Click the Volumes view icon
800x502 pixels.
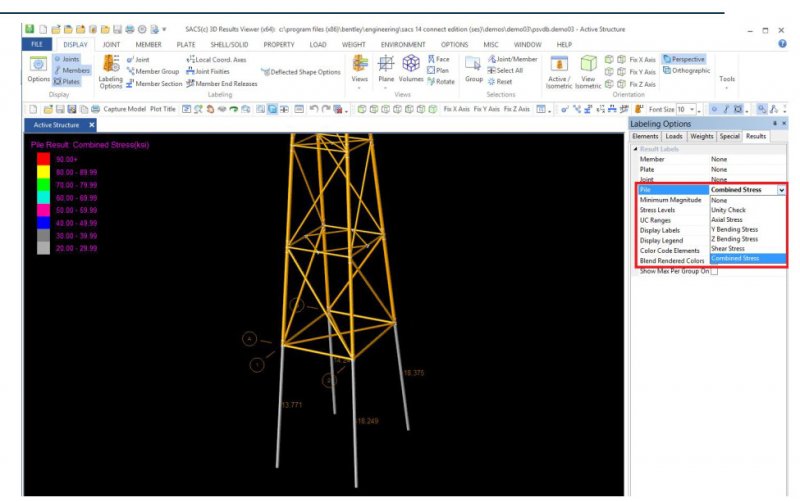pyautogui.click(x=411, y=69)
